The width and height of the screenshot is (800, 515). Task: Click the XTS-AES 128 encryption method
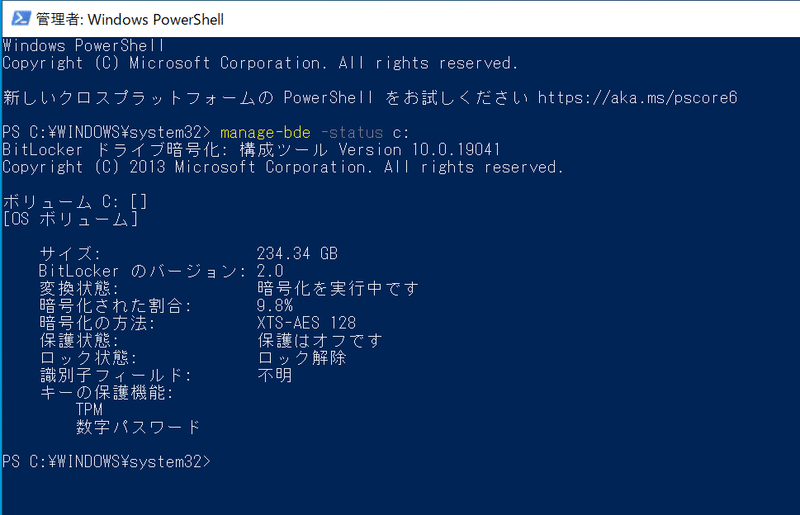pos(306,323)
